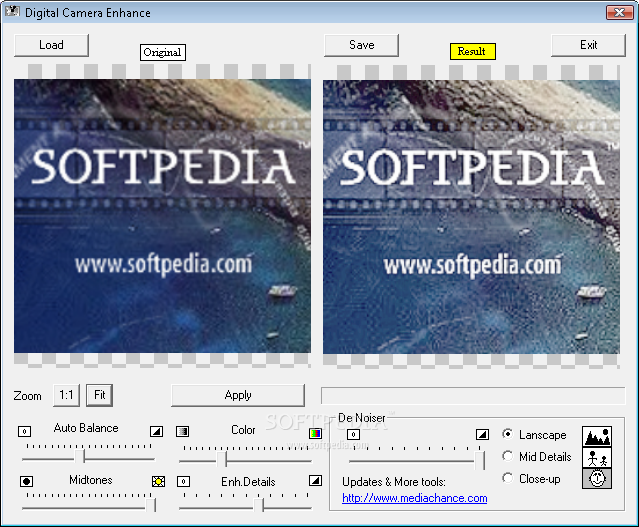Click the Save button

coord(361,45)
